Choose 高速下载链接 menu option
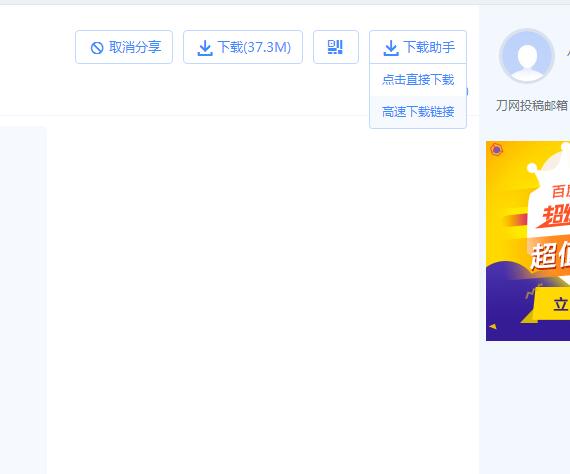The width and height of the screenshot is (570, 474). (418, 112)
